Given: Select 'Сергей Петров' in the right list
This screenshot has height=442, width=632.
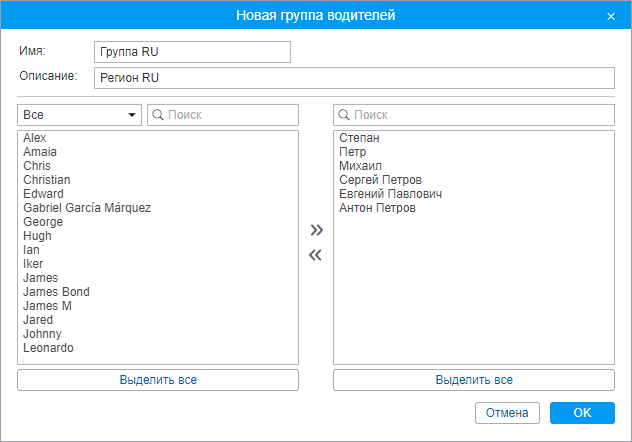Looking at the screenshot, I should [x=380, y=180].
